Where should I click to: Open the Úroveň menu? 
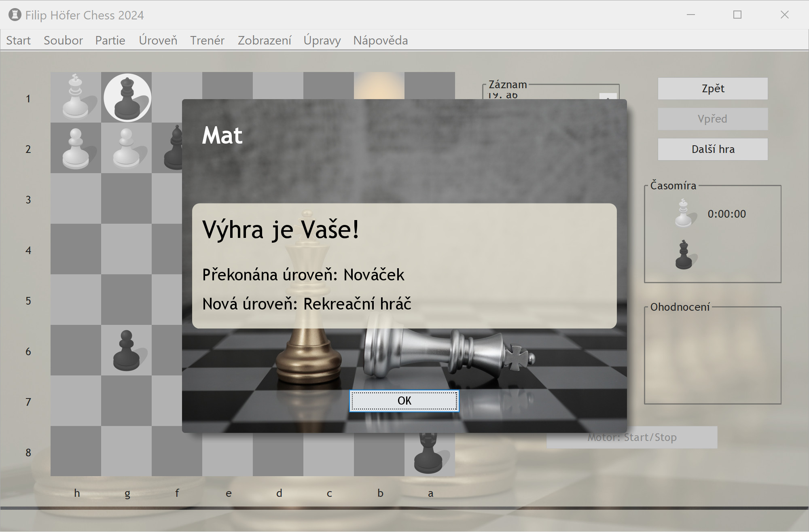[158, 40]
